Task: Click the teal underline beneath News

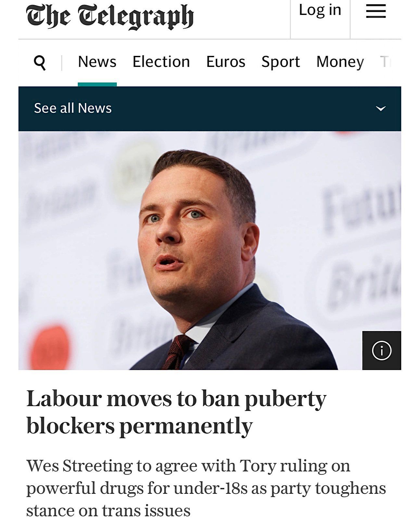Action: point(97,84)
